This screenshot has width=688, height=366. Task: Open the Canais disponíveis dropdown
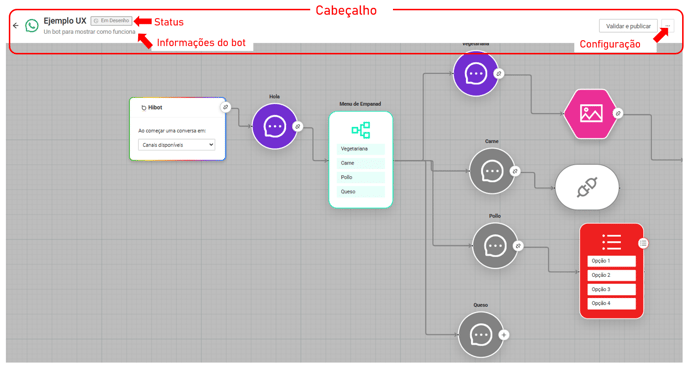click(177, 145)
